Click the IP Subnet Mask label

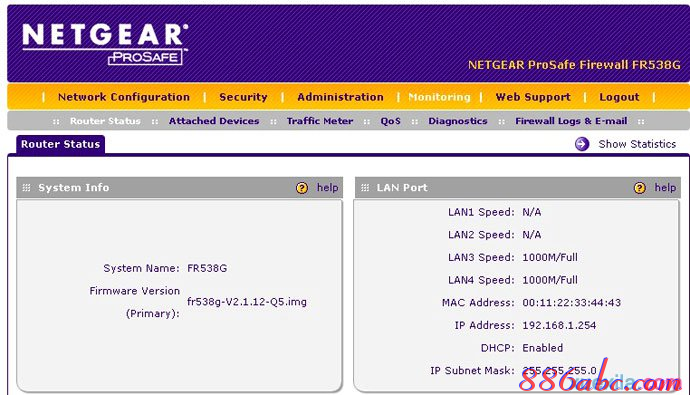(472, 371)
